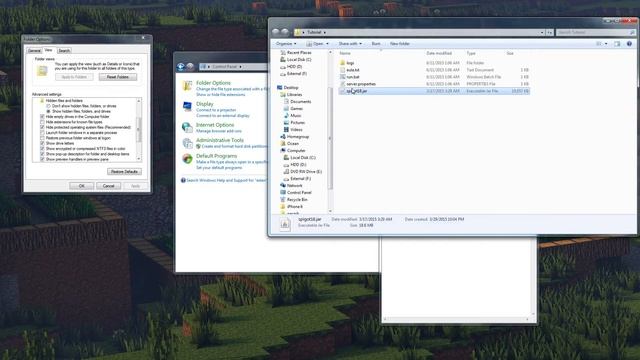Click the Restore Defaults button

124,171
